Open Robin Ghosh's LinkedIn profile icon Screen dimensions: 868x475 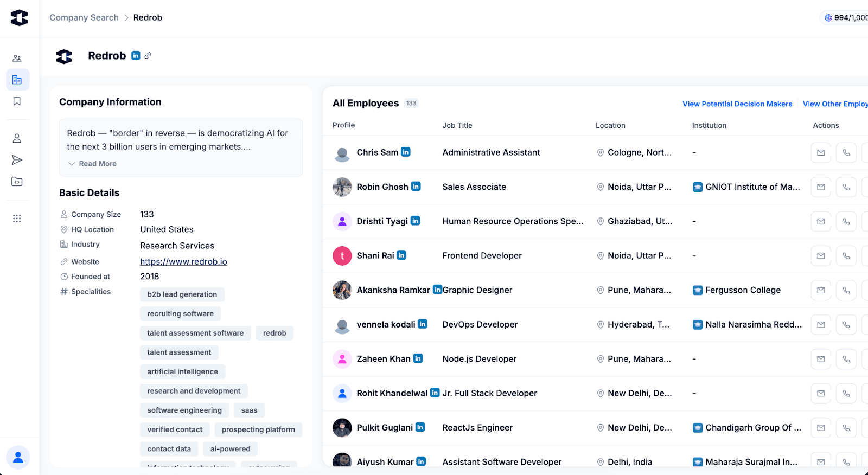(416, 186)
